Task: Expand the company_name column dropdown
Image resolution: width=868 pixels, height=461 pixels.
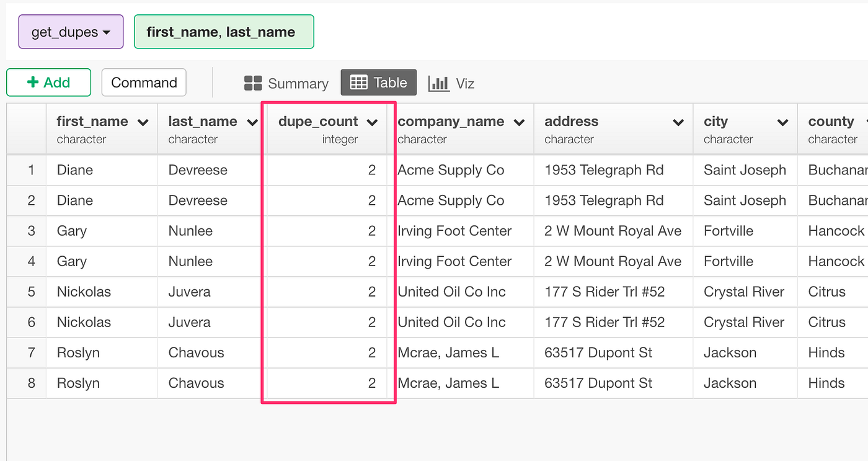Action: tap(520, 122)
